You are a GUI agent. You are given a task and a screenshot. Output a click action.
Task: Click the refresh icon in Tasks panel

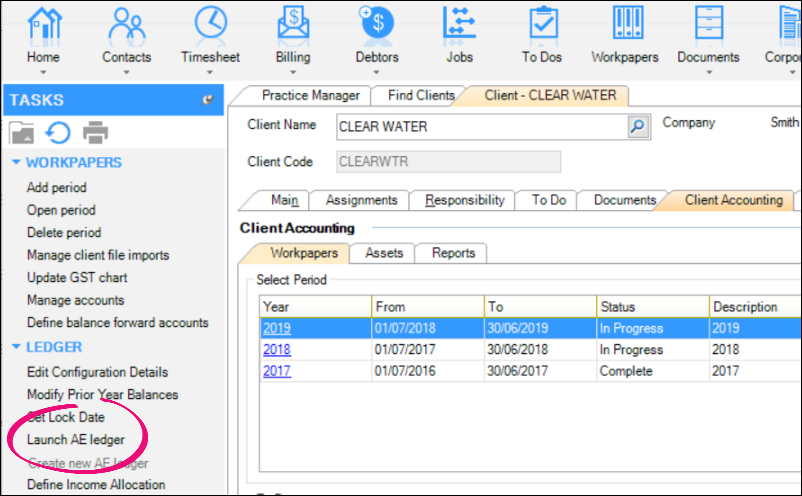58,132
